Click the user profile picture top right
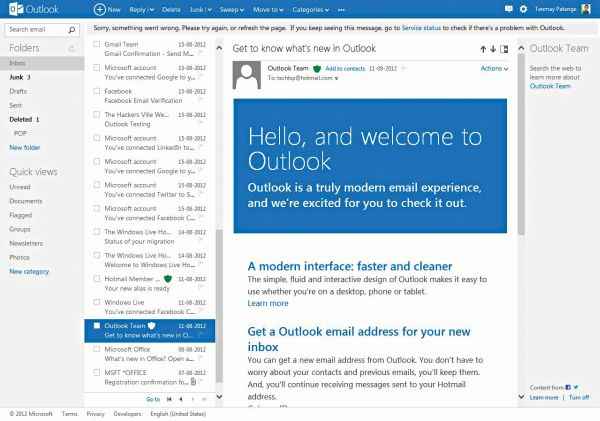Viewport: 600px width, 421px height. tap(586, 9)
